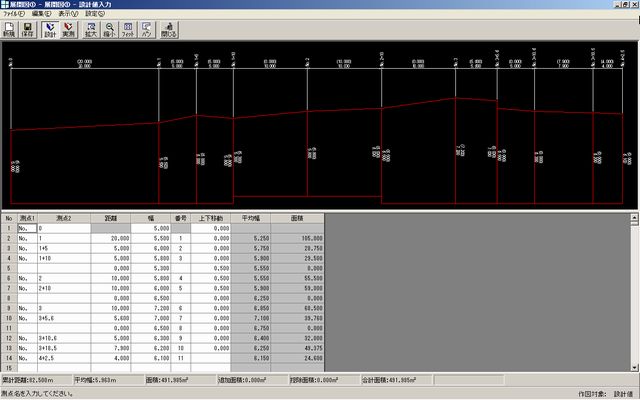Viewport: 640px width, 400px height.
Task: Select the 幅 cell 5.300 in row 5
Action: click(151, 269)
